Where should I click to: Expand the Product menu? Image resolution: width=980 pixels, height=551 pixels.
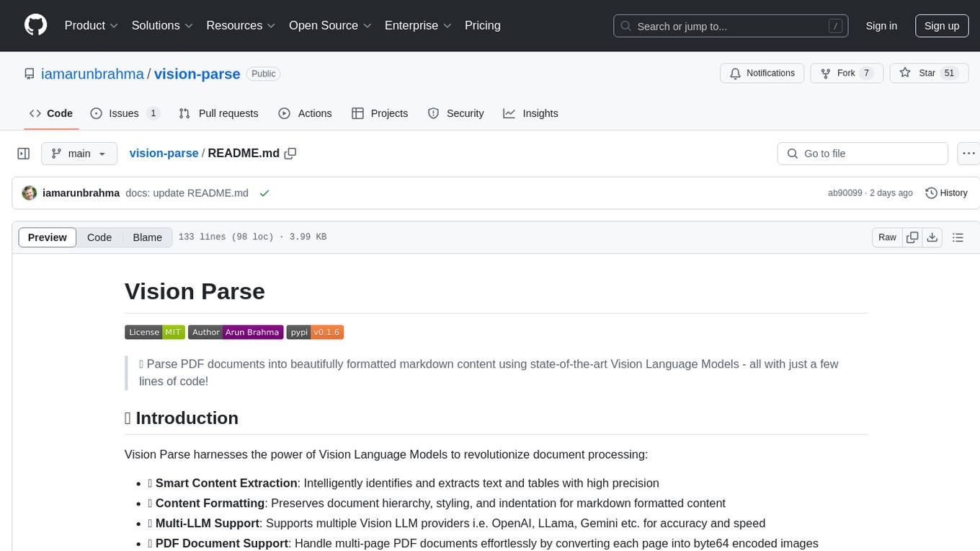[x=92, y=25]
